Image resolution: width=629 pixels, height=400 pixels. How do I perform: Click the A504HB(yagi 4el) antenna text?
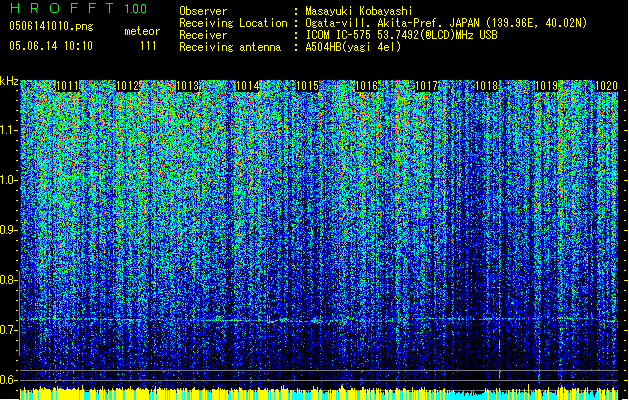[353, 47]
